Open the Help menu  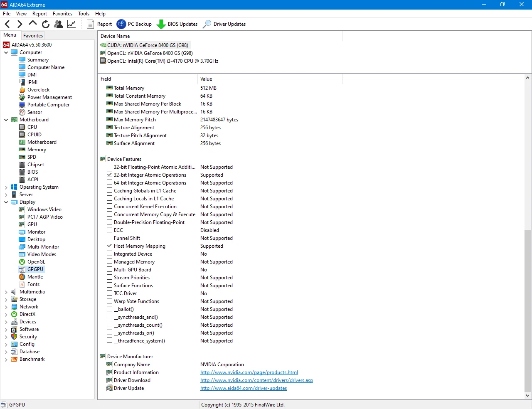click(x=100, y=14)
